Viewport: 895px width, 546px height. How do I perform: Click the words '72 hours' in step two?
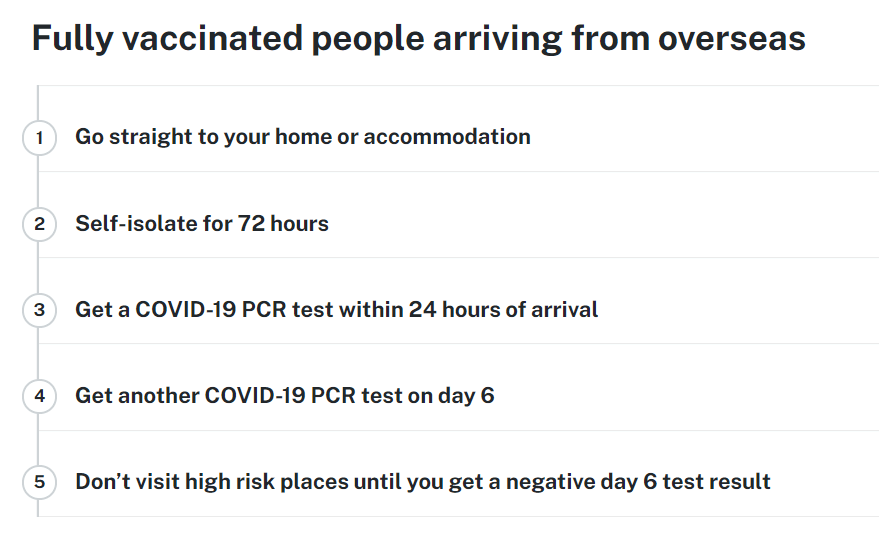(283, 223)
